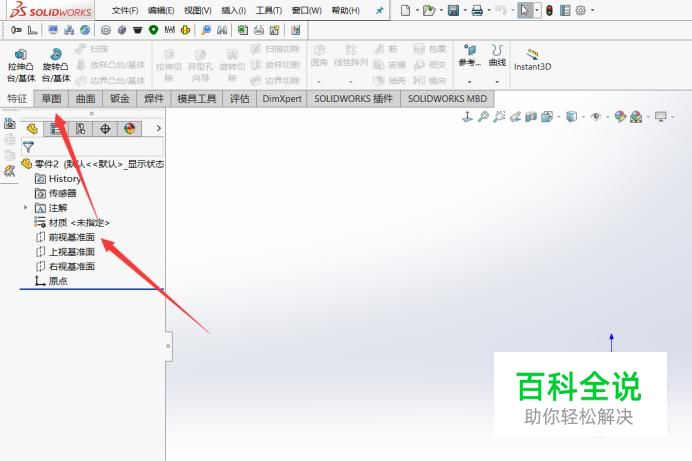
Task: Switch to the 特征 tab
Action: click(x=17, y=98)
